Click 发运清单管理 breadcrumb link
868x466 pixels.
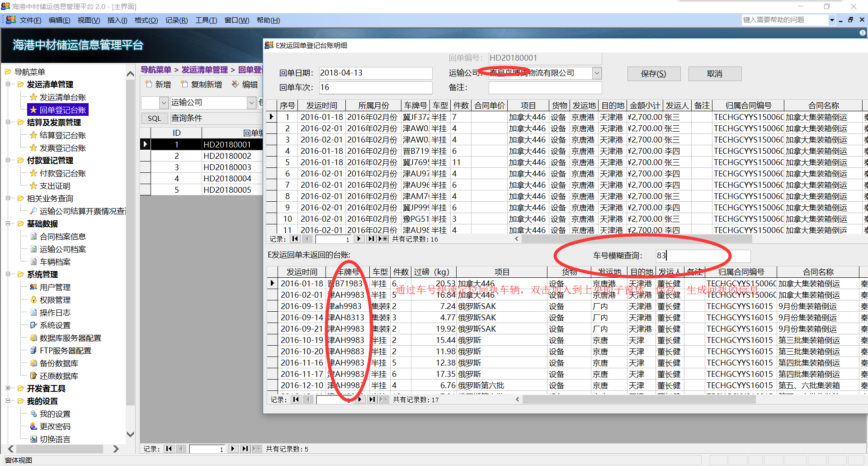click(x=204, y=70)
